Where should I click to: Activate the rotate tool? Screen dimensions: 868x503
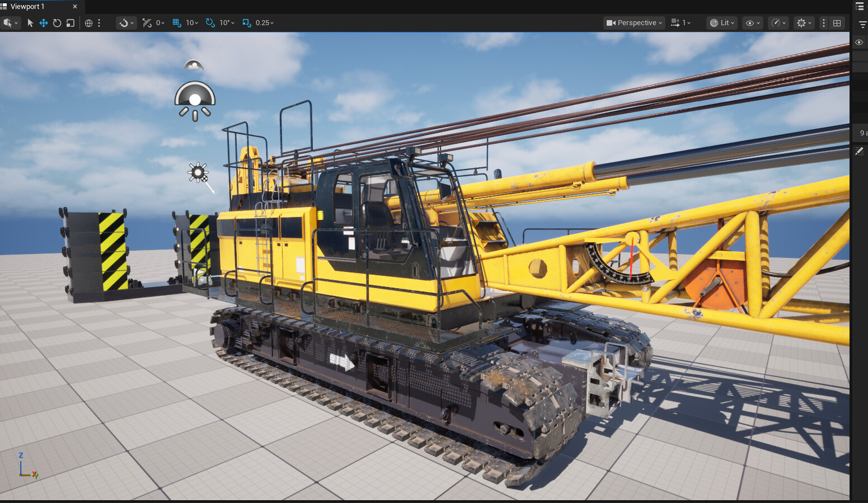click(x=57, y=23)
